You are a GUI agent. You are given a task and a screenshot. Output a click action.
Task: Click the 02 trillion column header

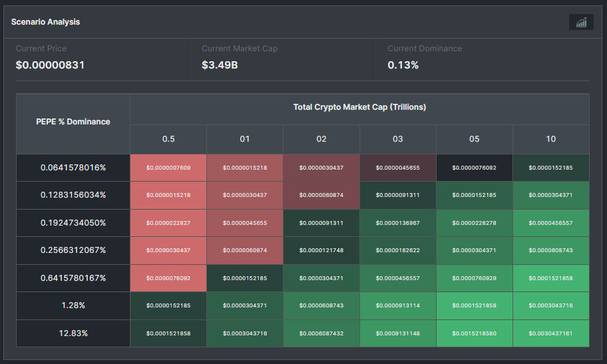tap(321, 139)
